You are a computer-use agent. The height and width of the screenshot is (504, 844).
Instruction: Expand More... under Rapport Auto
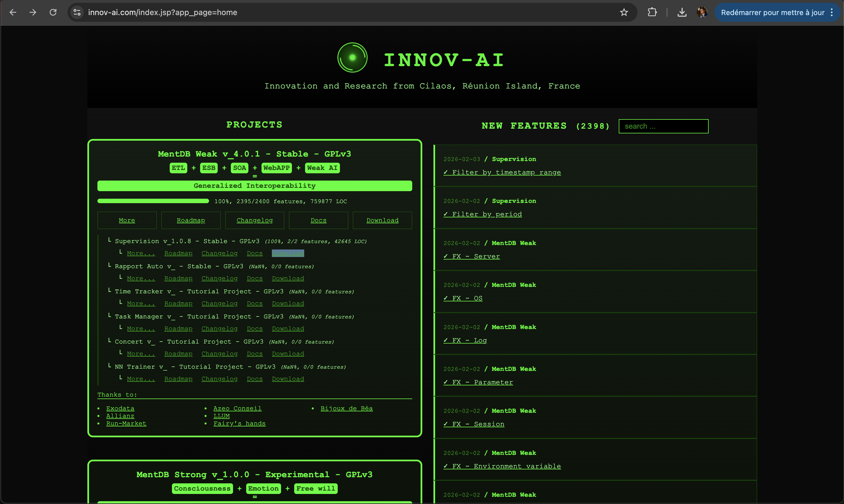[x=141, y=279]
